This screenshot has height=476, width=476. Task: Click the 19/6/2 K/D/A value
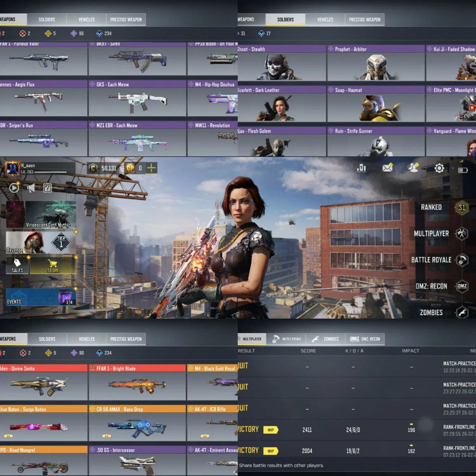[353, 451]
